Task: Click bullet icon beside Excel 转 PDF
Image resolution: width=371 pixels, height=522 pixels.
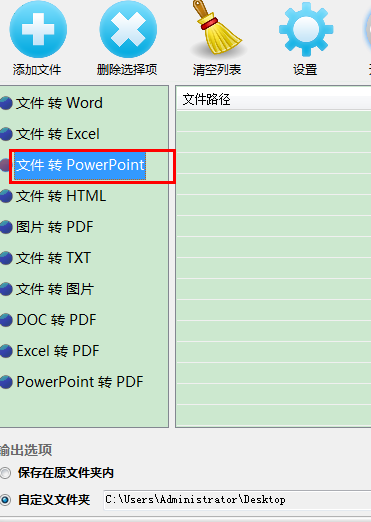Action: point(6,351)
